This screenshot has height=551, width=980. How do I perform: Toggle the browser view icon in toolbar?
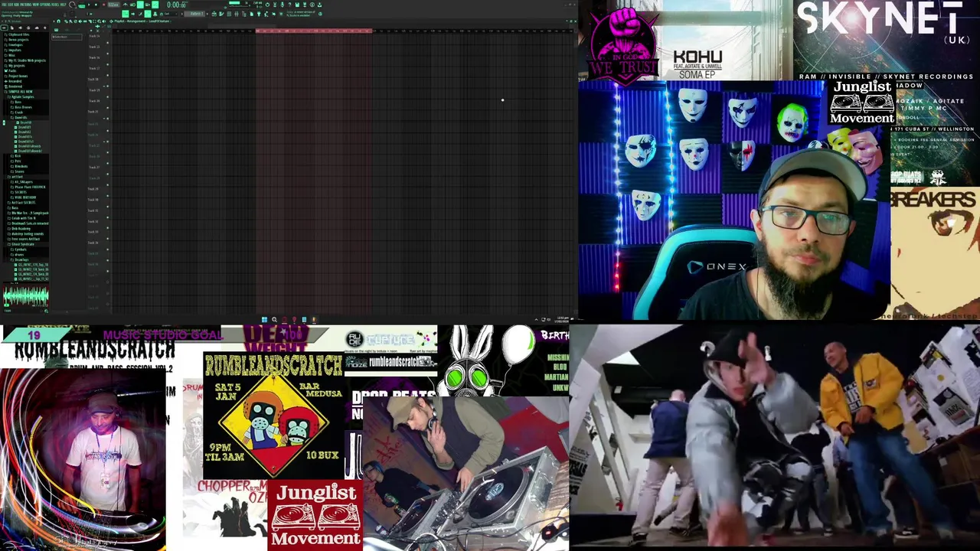pos(243,14)
